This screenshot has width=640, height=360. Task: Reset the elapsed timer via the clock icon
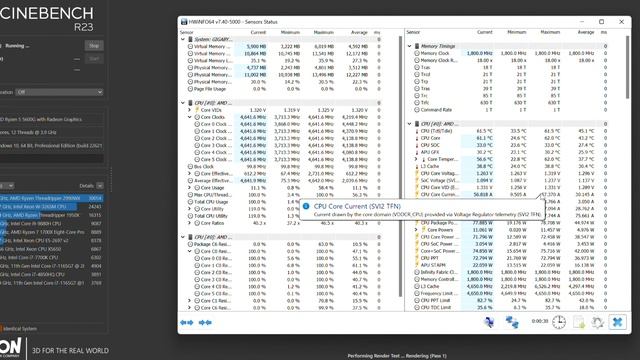tap(559, 322)
